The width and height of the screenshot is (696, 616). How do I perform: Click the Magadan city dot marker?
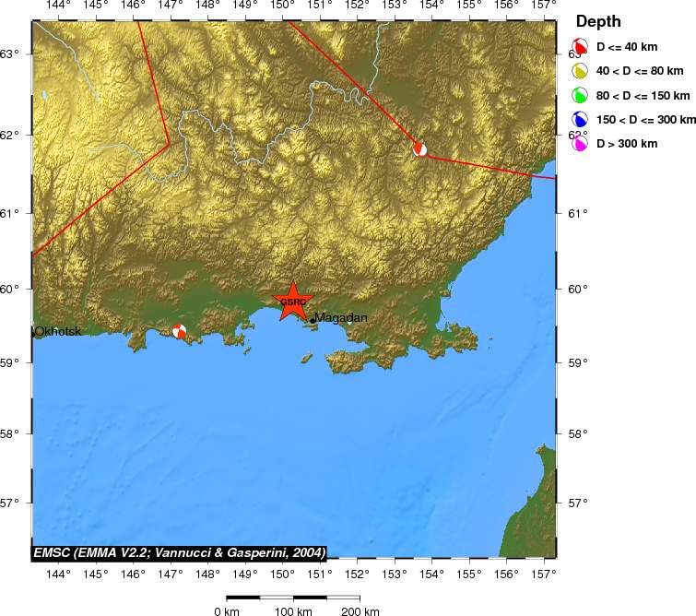[x=313, y=321]
